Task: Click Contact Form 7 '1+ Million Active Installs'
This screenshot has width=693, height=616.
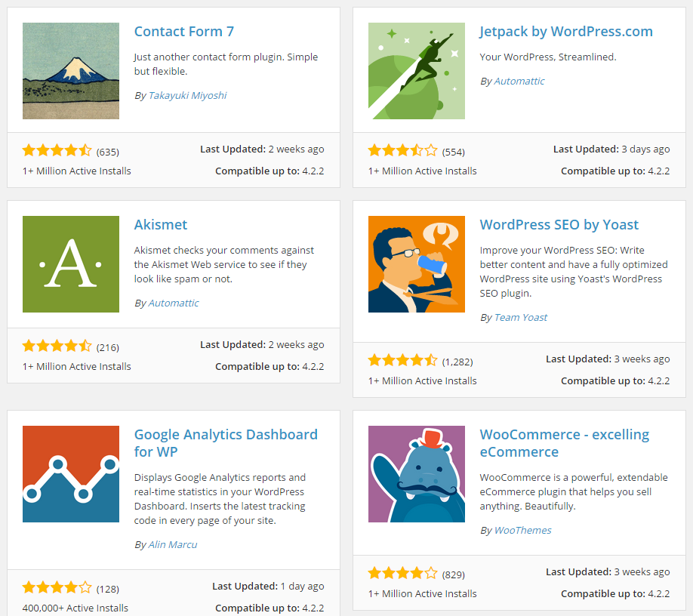Action: (x=77, y=171)
